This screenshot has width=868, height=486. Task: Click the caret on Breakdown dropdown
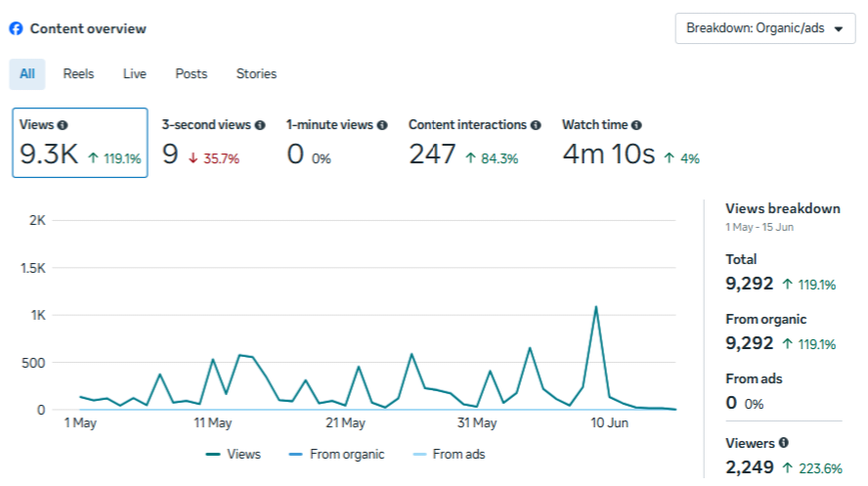pos(839,28)
